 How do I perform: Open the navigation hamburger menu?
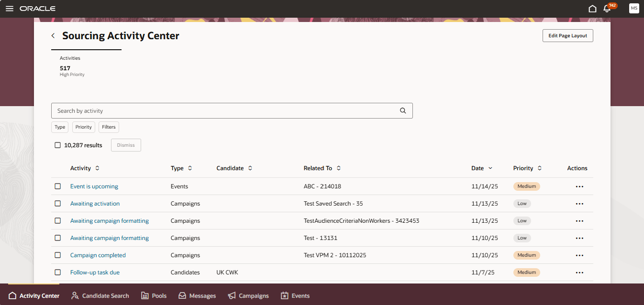coord(10,8)
